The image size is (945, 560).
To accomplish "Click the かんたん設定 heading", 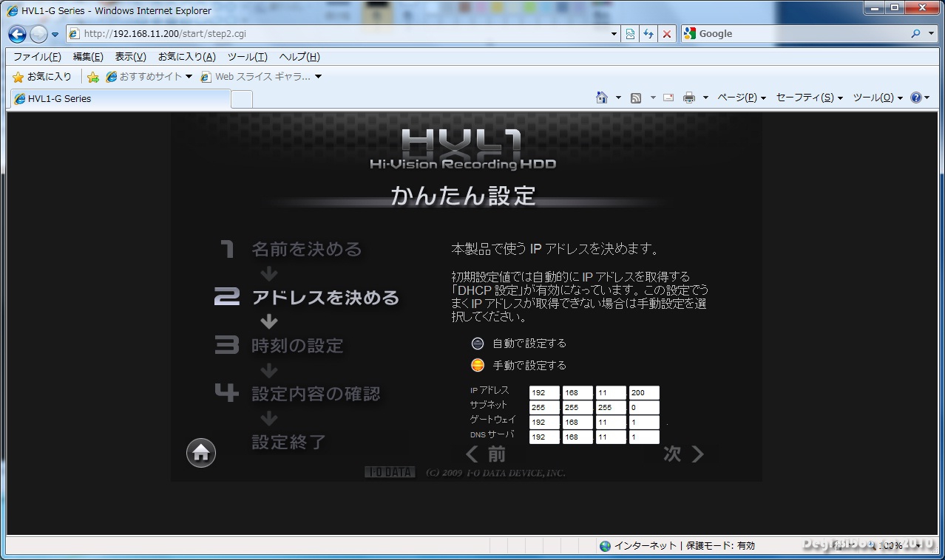I will tap(463, 196).
